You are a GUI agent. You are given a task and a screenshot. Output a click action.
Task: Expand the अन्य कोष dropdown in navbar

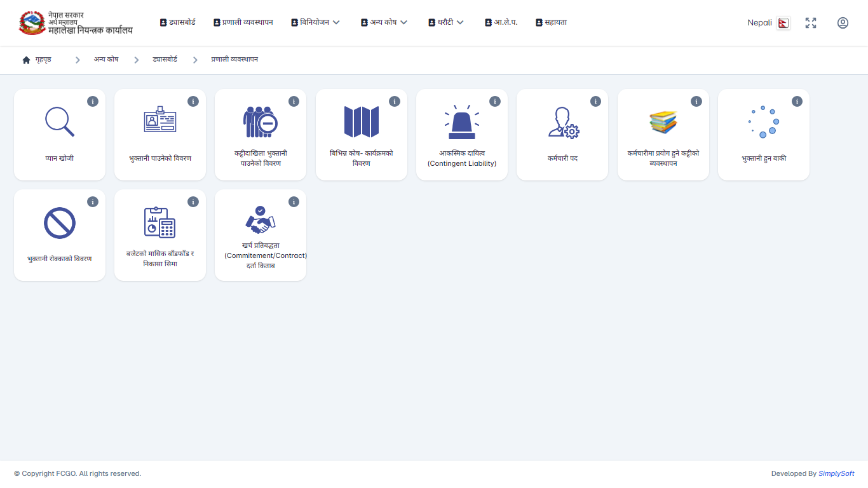pyautogui.click(x=384, y=22)
